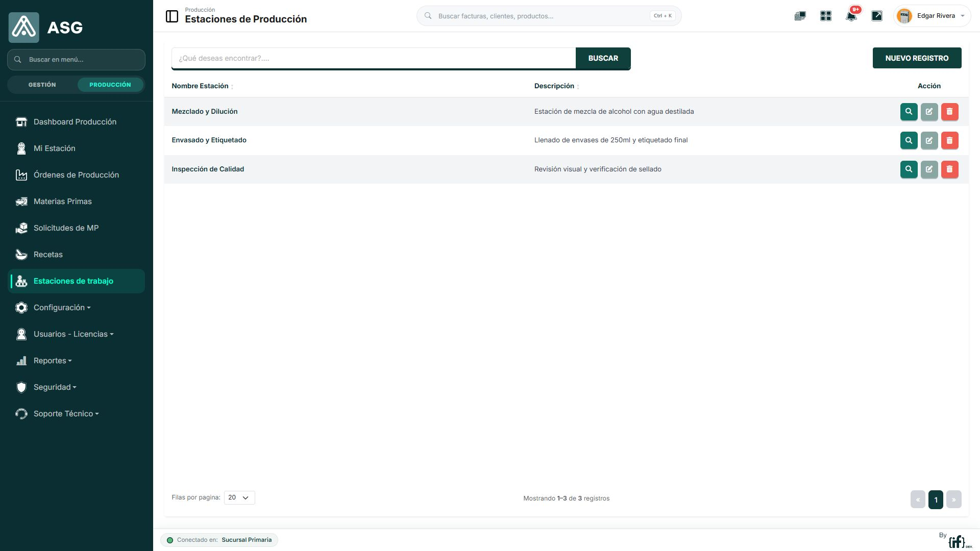The width and height of the screenshot is (980, 551).
Task: Expand the Configuración menu
Action: coord(77,308)
